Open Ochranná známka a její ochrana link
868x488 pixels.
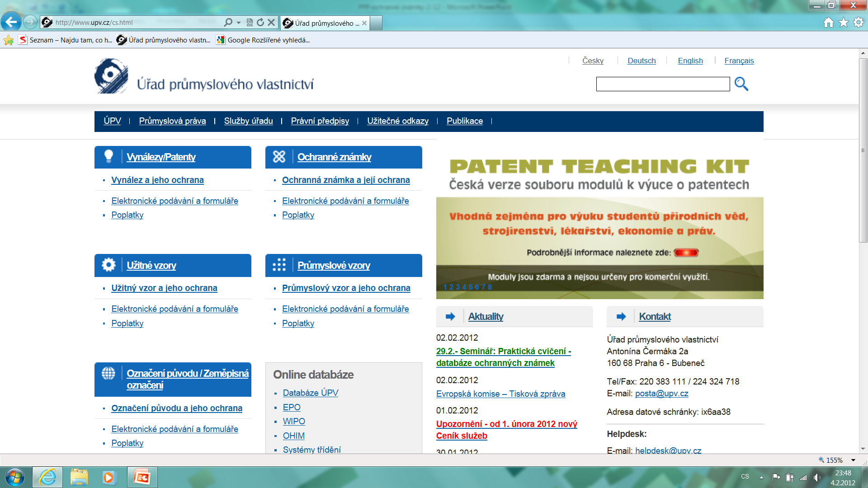[x=346, y=180]
